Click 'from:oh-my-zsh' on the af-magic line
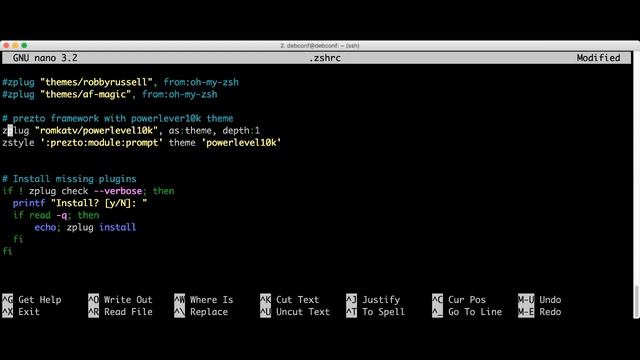640x360 pixels. click(180, 94)
